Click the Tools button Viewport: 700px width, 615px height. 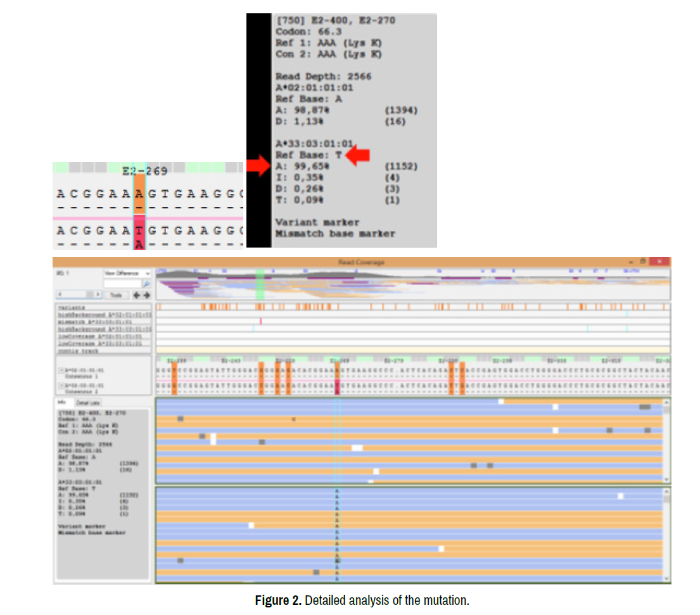click(x=116, y=295)
